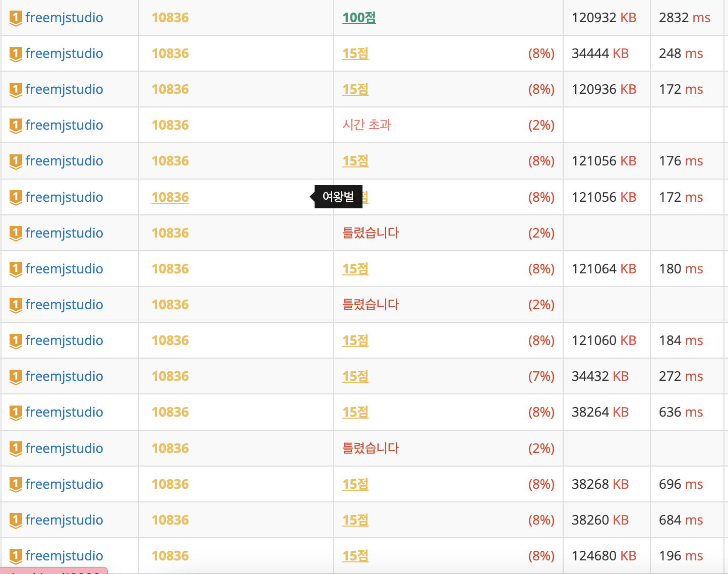This screenshot has height=574, width=728.
Task: Click the (7%) percentage text
Action: pos(541,376)
